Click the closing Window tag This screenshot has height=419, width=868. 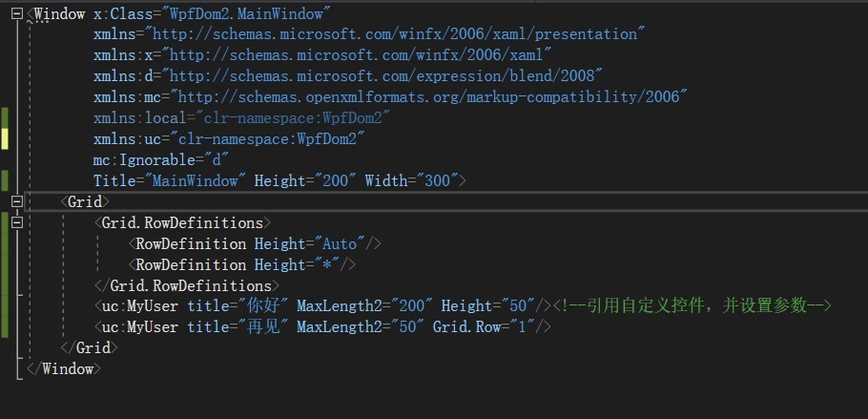(64, 368)
